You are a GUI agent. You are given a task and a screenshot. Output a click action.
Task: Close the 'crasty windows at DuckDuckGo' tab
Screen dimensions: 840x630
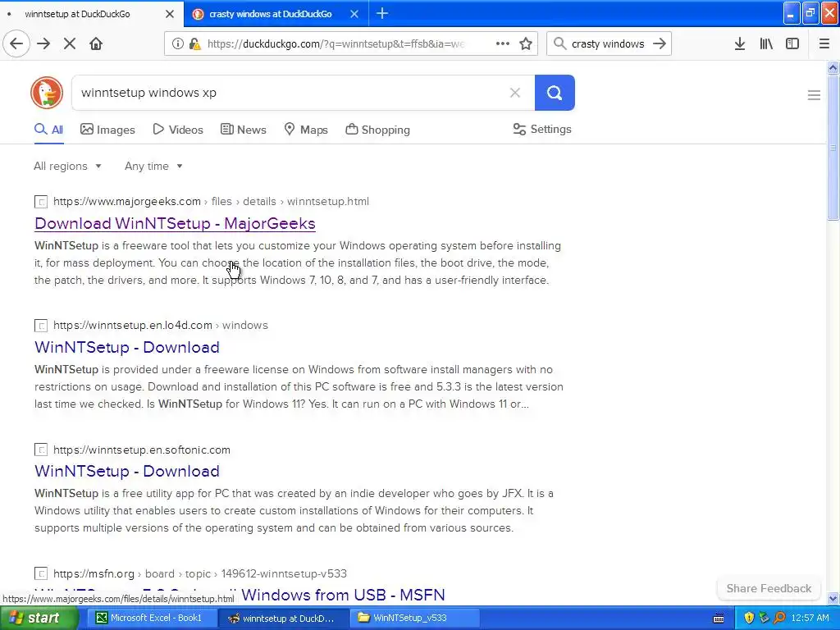pyautogui.click(x=354, y=14)
